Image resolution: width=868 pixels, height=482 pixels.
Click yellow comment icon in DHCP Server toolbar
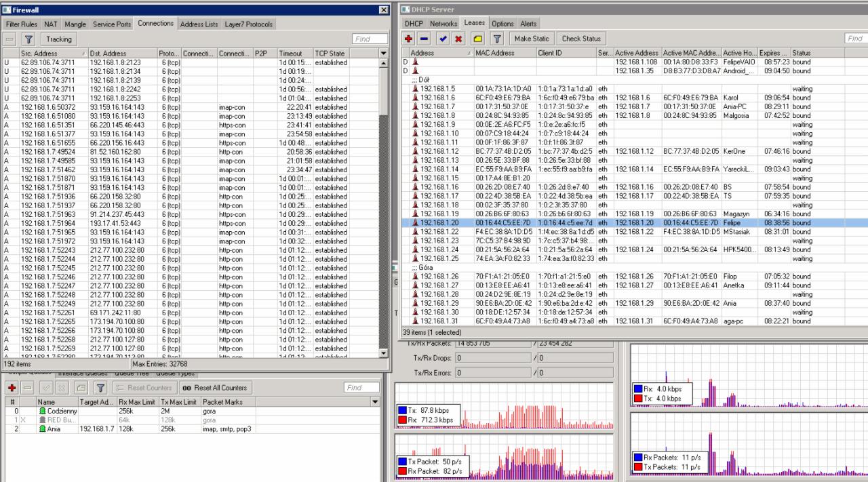click(477, 39)
